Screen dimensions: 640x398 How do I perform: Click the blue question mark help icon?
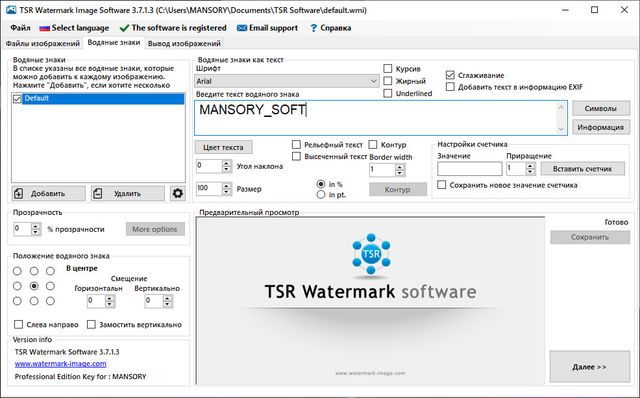(x=313, y=28)
